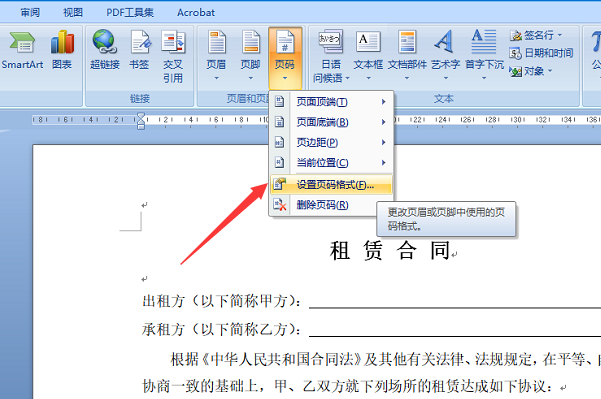Insert a 超链接 hyperlink
The height and width of the screenshot is (399, 601).
(x=105, y=50)
